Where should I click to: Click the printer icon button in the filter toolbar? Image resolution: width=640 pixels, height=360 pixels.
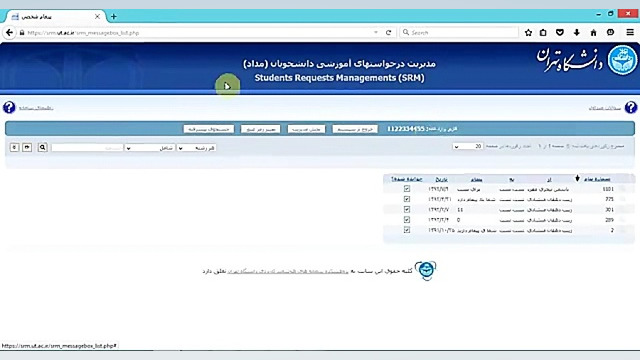tap(27, 147)
